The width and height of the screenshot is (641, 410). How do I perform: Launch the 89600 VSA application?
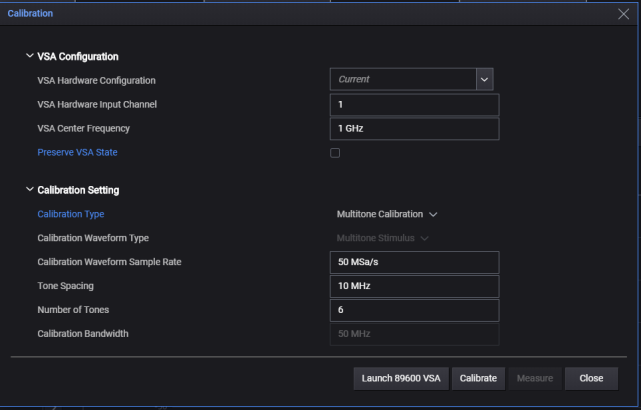pyautogui.click(x=401, y=379)
